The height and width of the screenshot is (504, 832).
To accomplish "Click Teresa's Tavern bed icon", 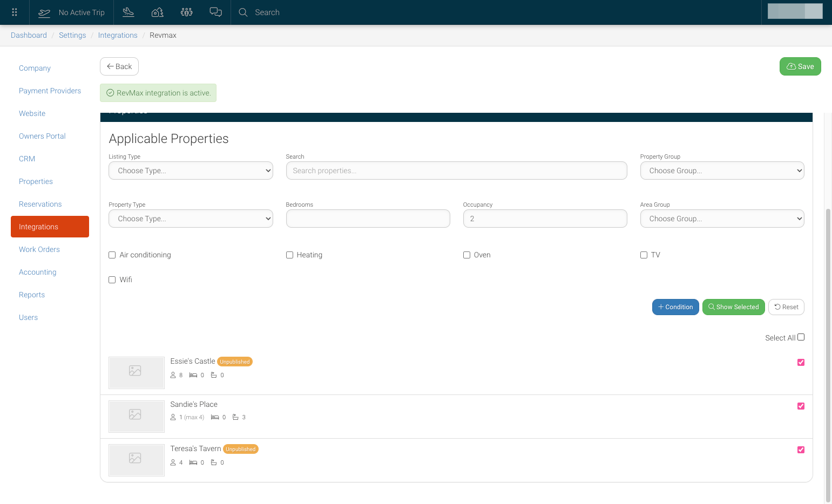I will tap(193, 462).
